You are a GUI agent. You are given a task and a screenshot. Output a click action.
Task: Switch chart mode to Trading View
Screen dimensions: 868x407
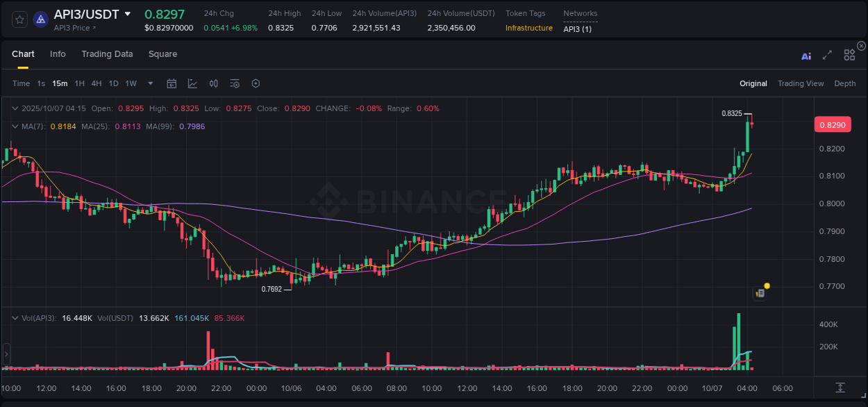[x=800, y=83]
